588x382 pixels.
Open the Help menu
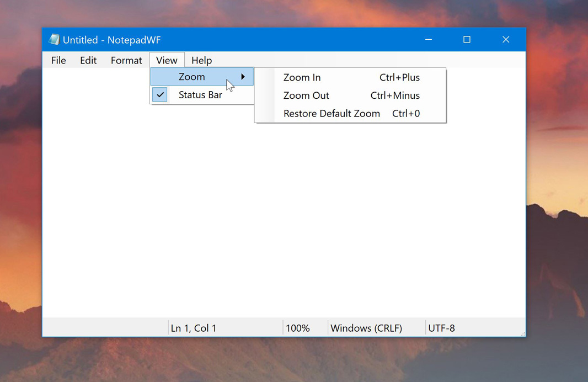201,60
